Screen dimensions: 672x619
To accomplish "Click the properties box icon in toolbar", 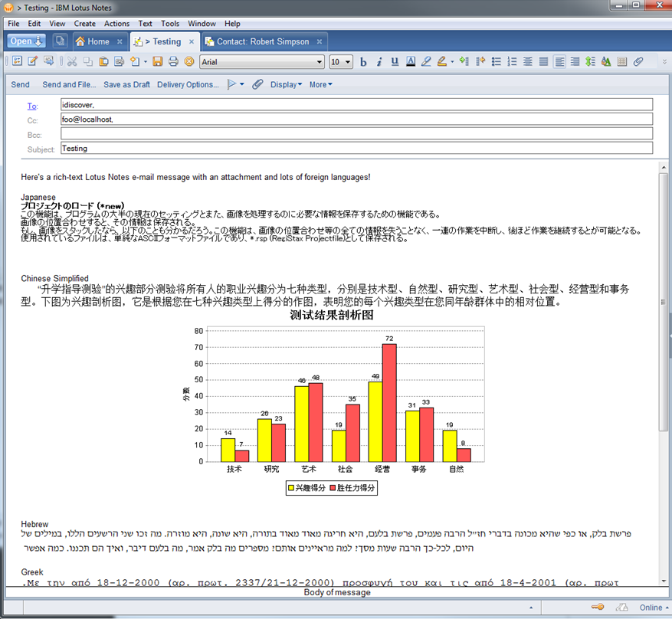I will click(x=17, y=61).
